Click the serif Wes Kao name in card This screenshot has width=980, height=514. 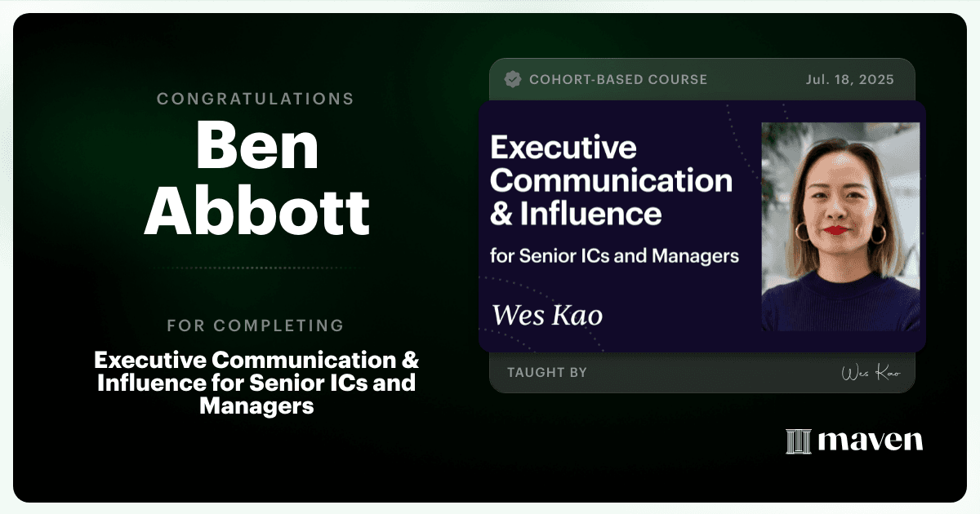[x=547, y=315]
